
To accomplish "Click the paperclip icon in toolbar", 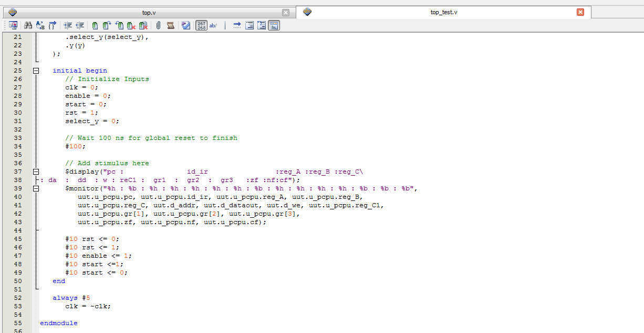I will 158,25.
